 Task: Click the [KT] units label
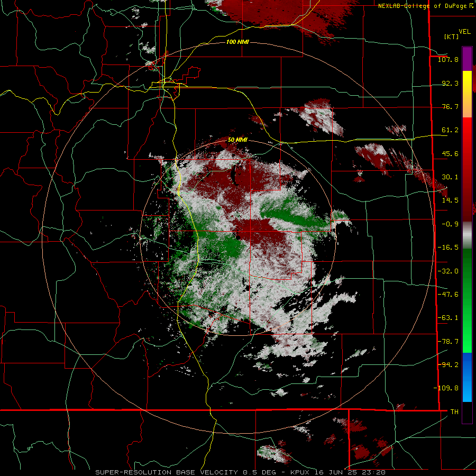pyautogui.click(x=452, y=36)
